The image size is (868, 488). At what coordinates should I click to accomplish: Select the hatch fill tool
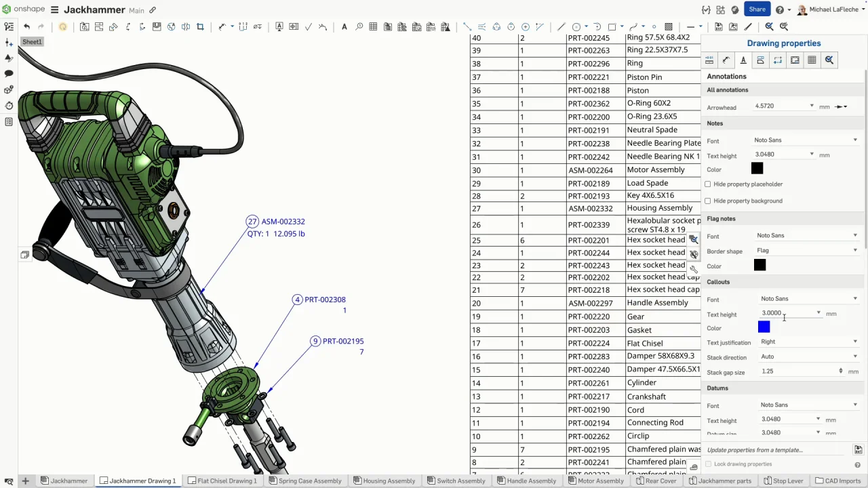668,26
